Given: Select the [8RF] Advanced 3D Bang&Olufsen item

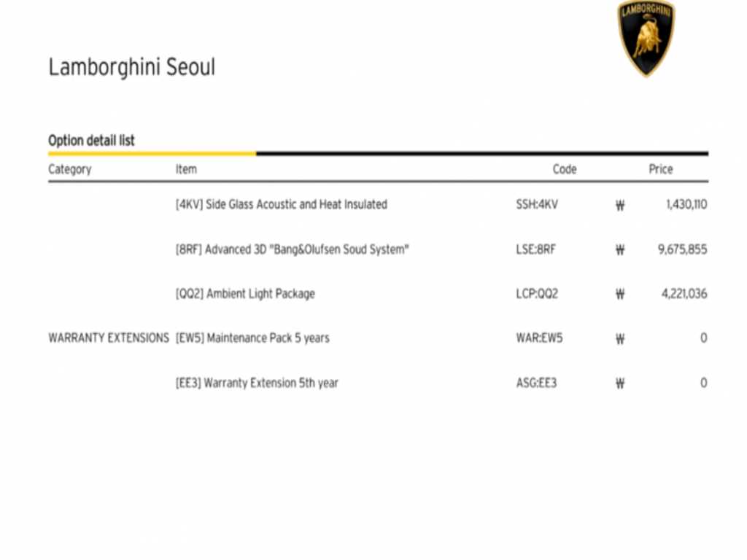Looking at the screenshot, I should coord(292,249).
